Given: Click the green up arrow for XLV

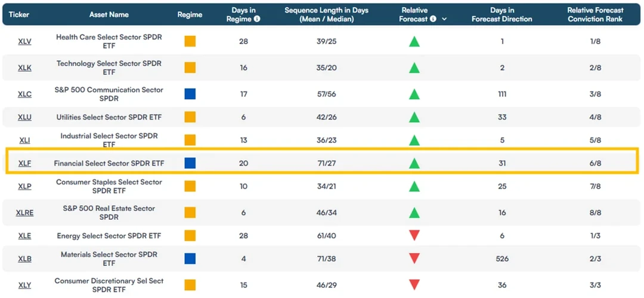Looking at the screenshot, I should click(414, 41).
